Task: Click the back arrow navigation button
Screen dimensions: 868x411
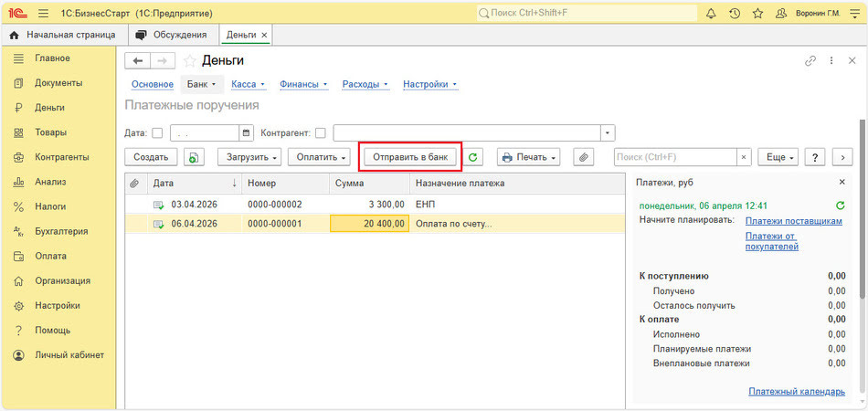Action: pyautogui.click(x=137, y=61)
